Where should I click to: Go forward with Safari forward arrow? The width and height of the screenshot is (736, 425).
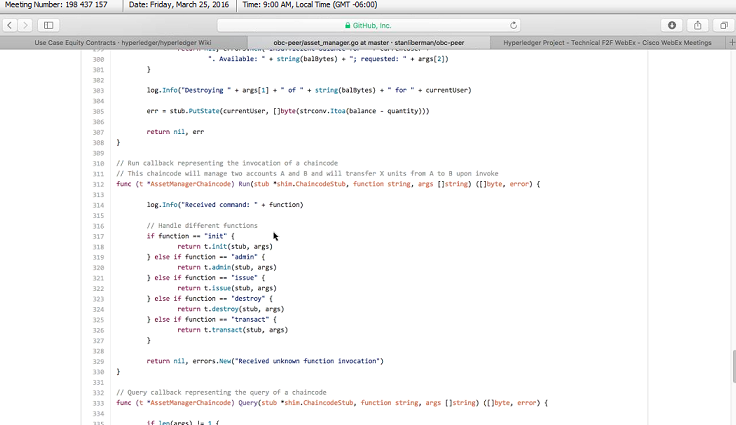click(x=25, y=25)
